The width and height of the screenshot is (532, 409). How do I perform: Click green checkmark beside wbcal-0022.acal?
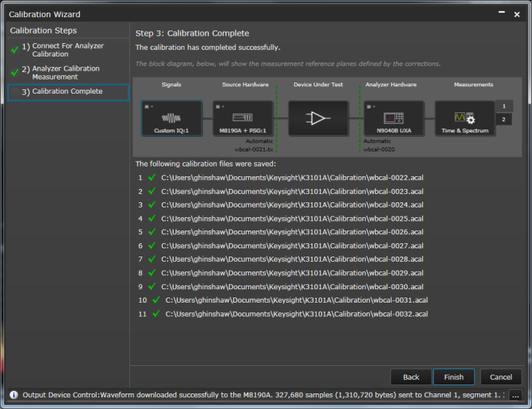(152, 178)
